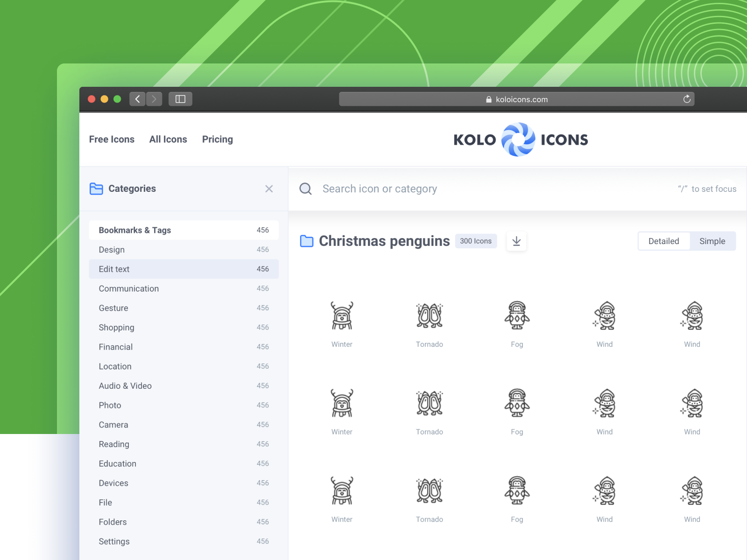Select the Bookmarks & Tags category

pyautogui.click(x=184, y=230)
